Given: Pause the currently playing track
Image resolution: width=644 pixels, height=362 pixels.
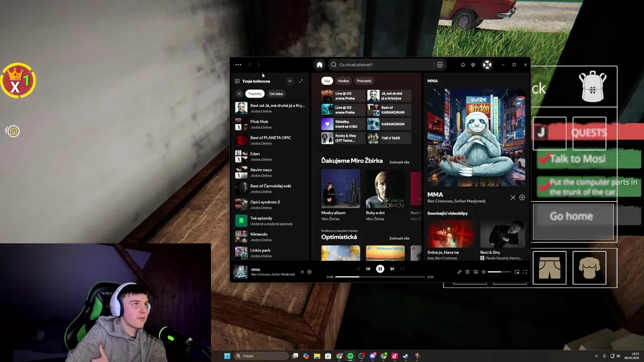Looking at the screenshot, I should (380, 269).
